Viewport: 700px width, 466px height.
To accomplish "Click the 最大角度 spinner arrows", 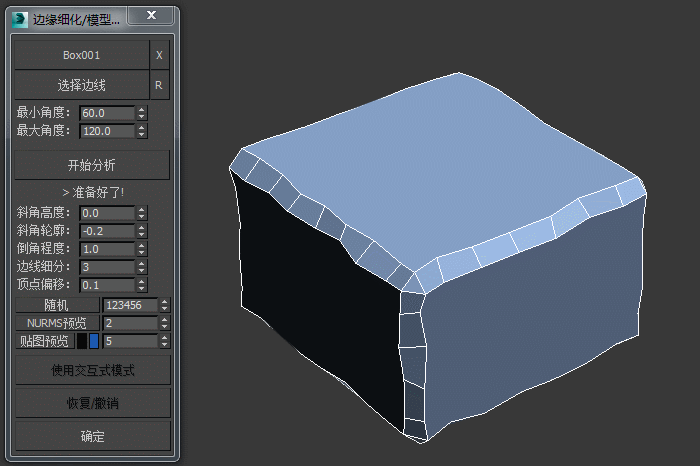I will pos(142,131).
